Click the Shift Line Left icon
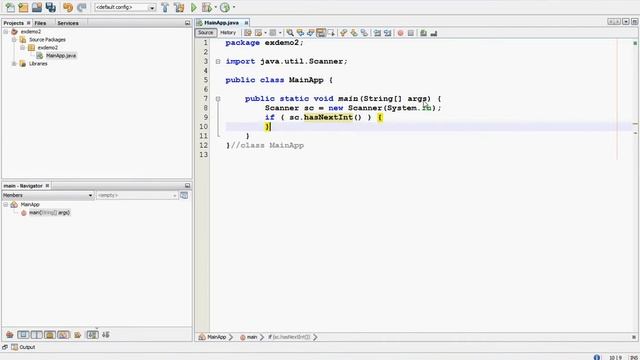640x360 pixels. click(377, 33)
